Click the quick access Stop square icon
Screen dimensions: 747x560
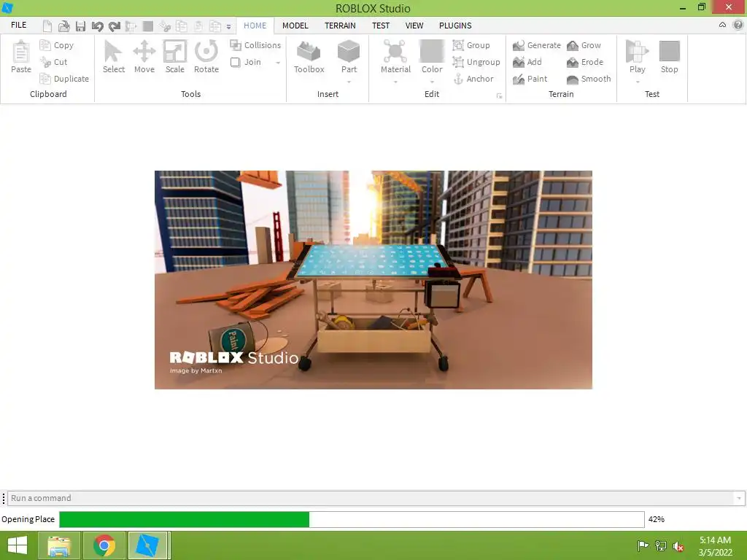pos(148,26)
